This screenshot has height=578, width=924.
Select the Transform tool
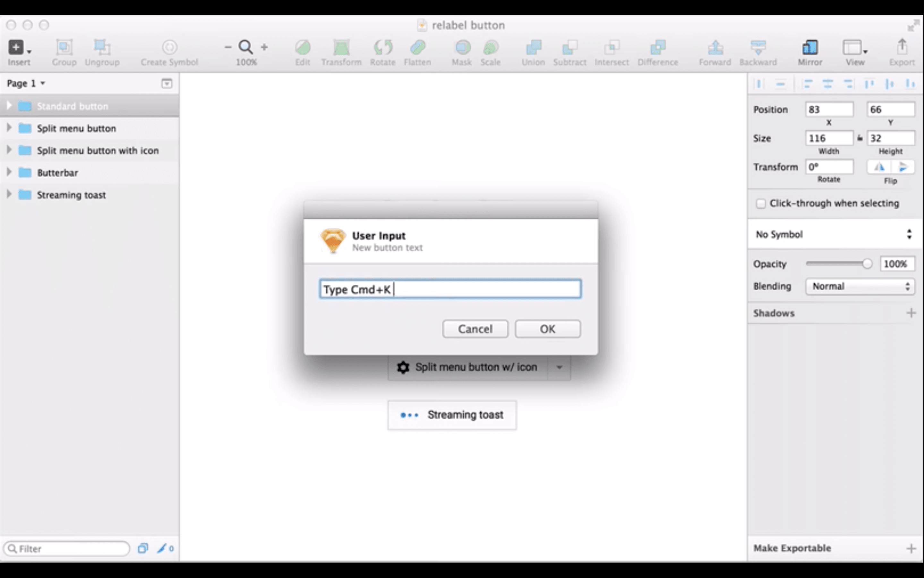341,48
